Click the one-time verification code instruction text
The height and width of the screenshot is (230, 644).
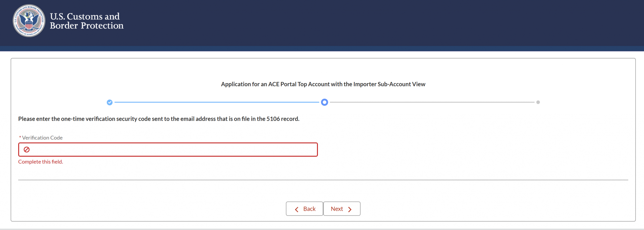tap(158, 119)
